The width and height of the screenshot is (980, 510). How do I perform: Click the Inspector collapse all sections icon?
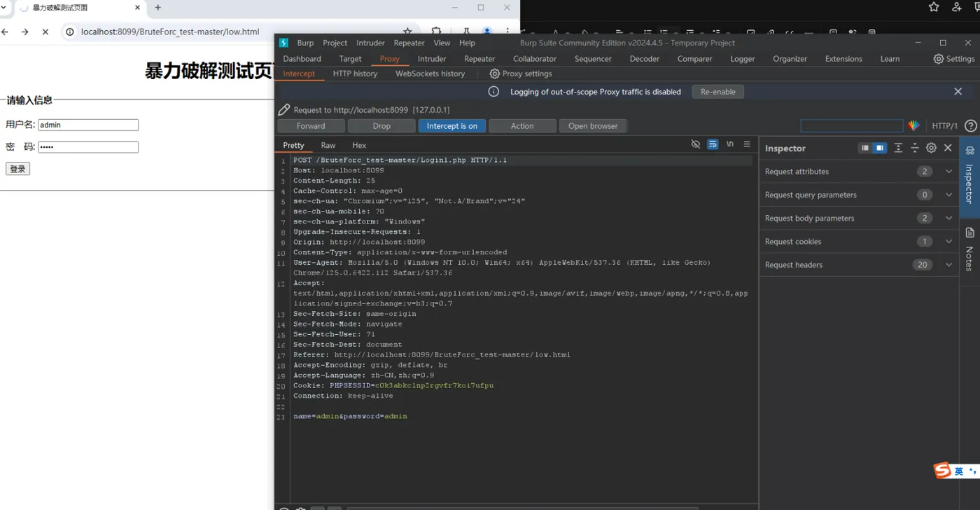click(914, 148)
